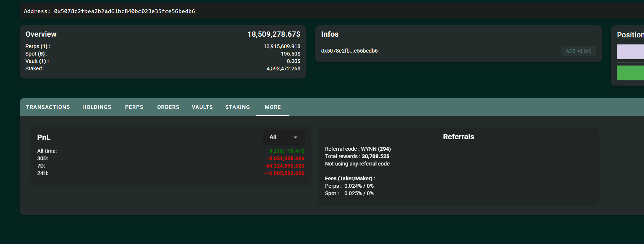This screenshot has height=244, width=644.
Task: Click the 7D PnL -44,324,830.62$
Action: 284,166
